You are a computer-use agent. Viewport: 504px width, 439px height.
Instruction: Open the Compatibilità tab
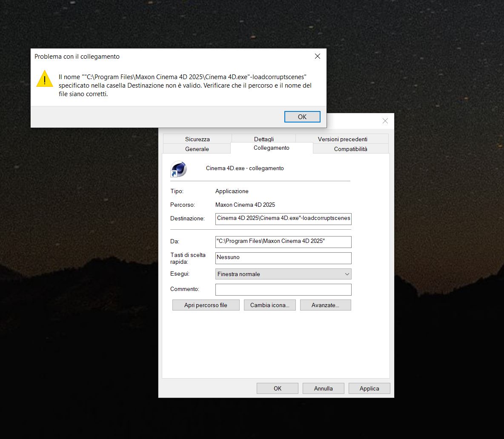[350, 149]
